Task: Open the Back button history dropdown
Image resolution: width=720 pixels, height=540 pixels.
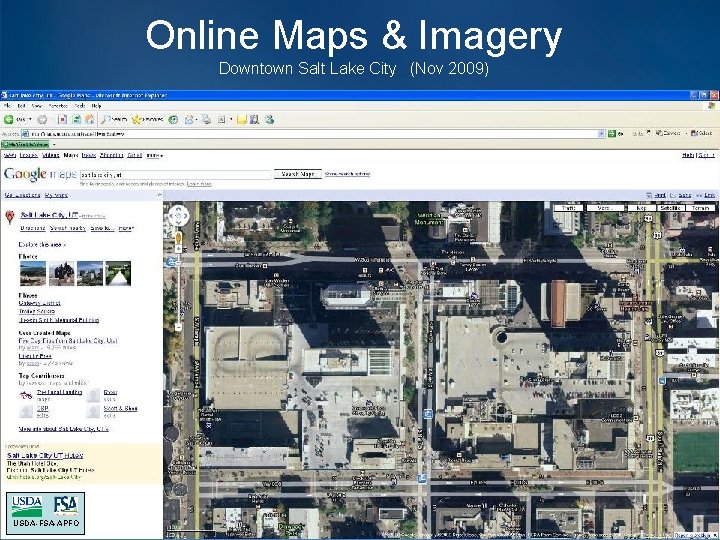Action: pyautogui.click(x=30, y=119)
